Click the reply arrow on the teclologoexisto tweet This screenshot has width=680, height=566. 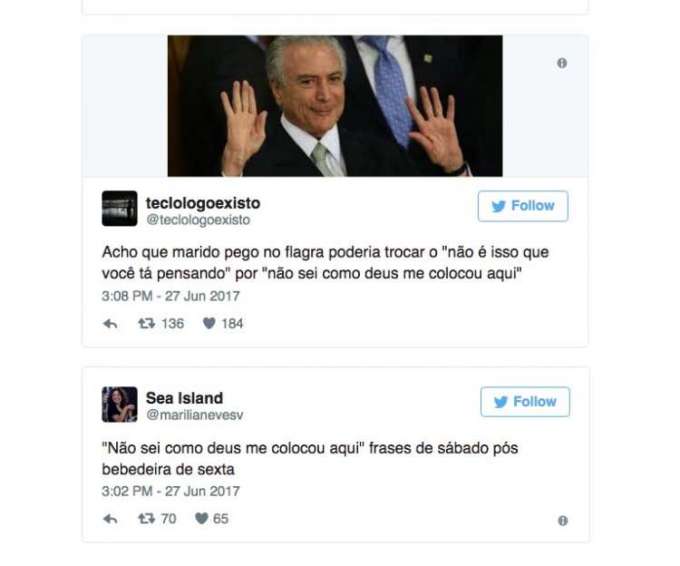point(110,324)
